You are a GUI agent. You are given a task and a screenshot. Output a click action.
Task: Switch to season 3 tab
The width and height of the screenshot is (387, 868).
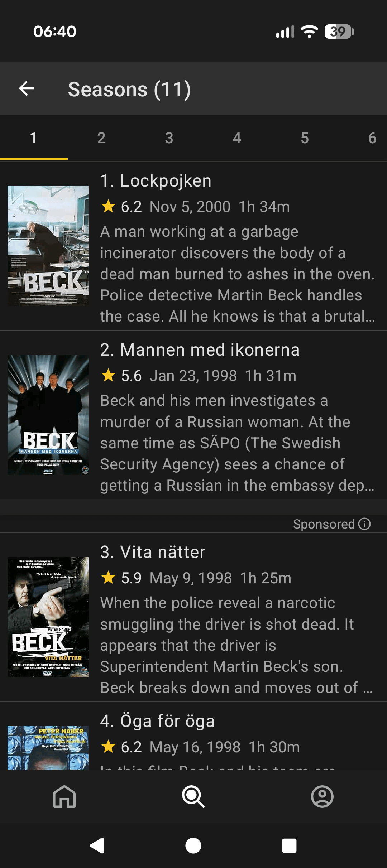point(169,138)
